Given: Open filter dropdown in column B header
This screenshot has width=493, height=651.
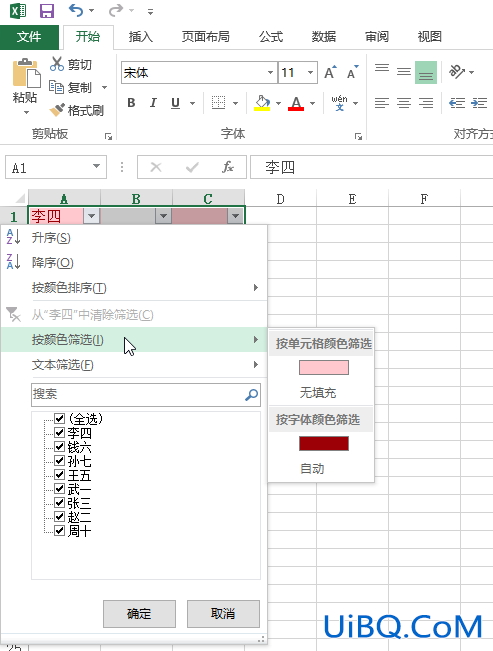Looking at the screenshot, I should click(164, 216).
